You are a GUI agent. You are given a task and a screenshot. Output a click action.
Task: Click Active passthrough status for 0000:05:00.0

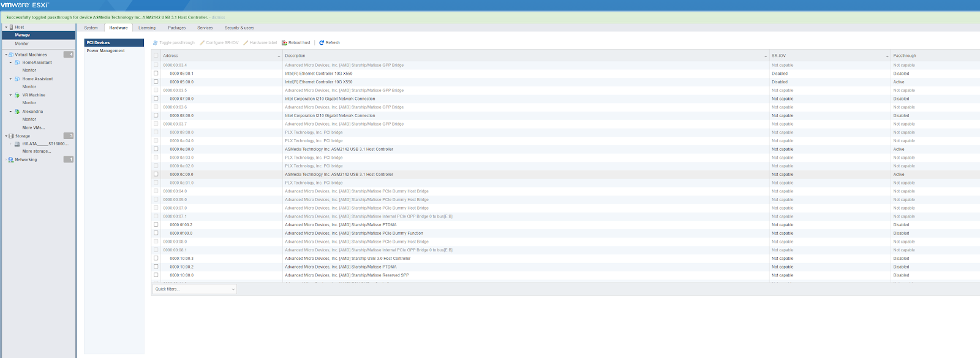(899, 82)
